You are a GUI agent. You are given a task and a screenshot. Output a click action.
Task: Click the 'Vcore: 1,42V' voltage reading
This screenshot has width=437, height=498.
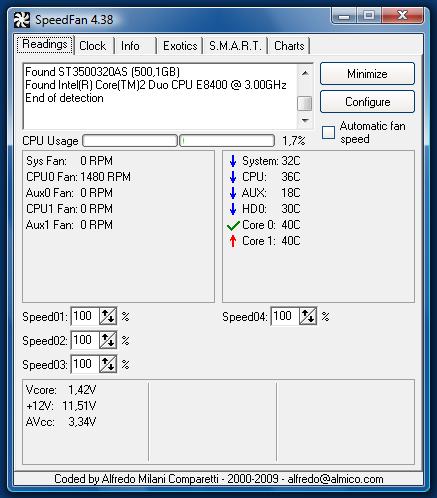coord(61,390)
